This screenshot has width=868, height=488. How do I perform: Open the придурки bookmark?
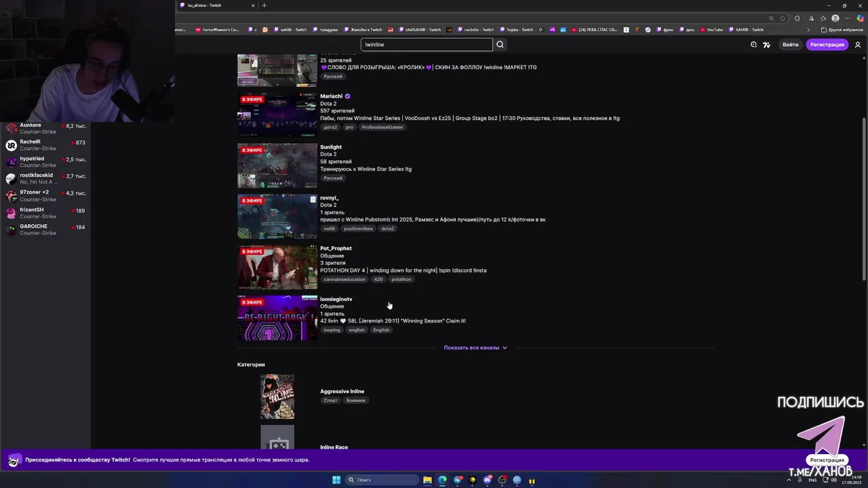click(x=325, y=30)
